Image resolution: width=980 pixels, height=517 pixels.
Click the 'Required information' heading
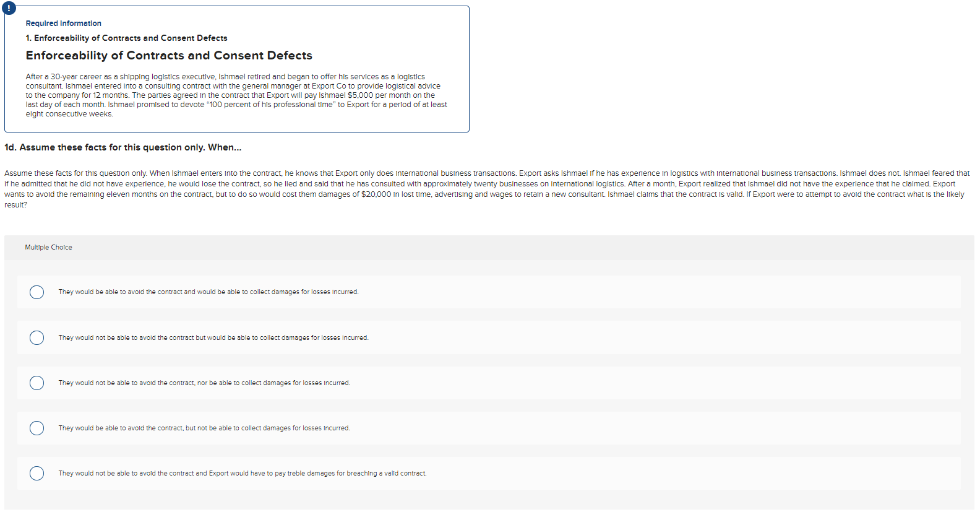(64, 24)
